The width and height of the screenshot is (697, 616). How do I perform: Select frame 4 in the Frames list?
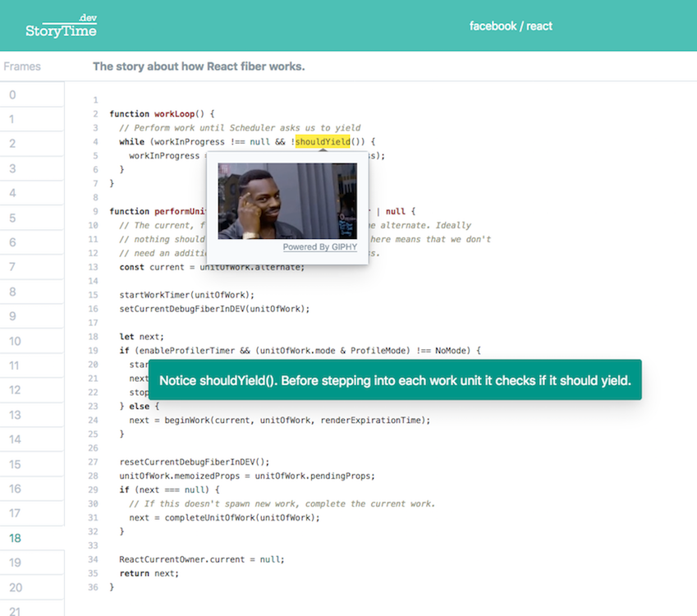(32, 193)
